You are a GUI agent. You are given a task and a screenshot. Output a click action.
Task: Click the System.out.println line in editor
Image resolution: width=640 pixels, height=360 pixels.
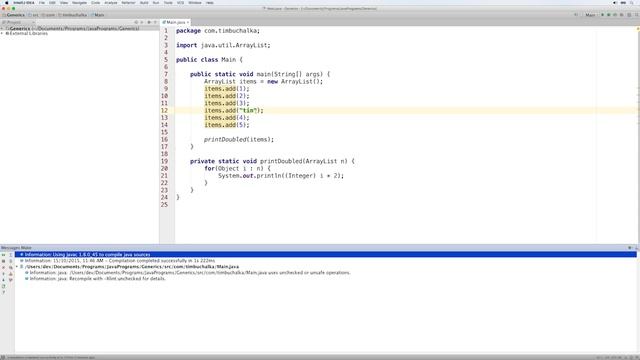tap(281, 176)
